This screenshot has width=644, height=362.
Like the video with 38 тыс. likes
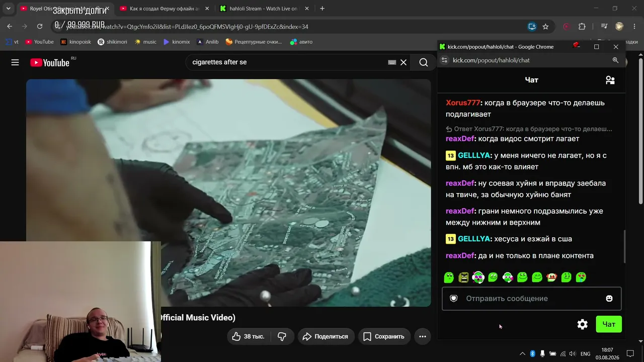(x=249, y=336)
